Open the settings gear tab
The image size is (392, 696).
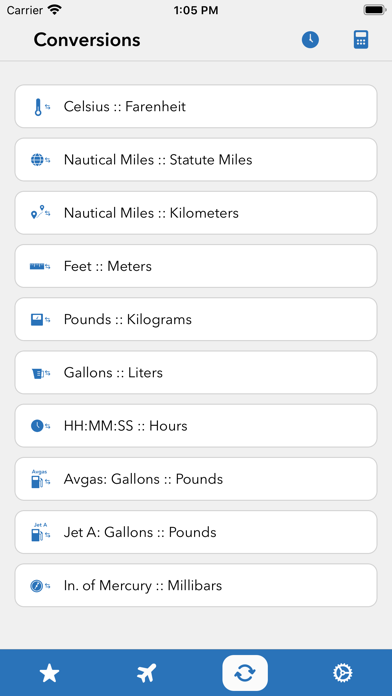coord(343,673)
